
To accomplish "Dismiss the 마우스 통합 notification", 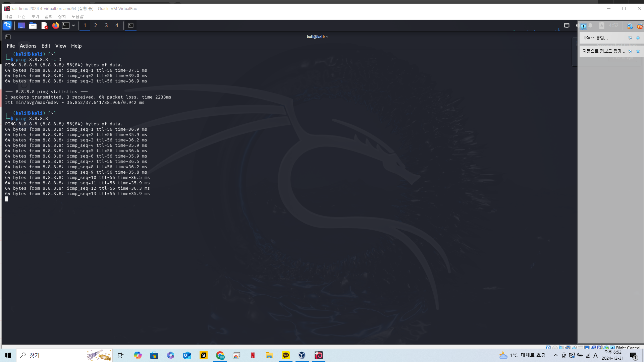I will [638, 38].
